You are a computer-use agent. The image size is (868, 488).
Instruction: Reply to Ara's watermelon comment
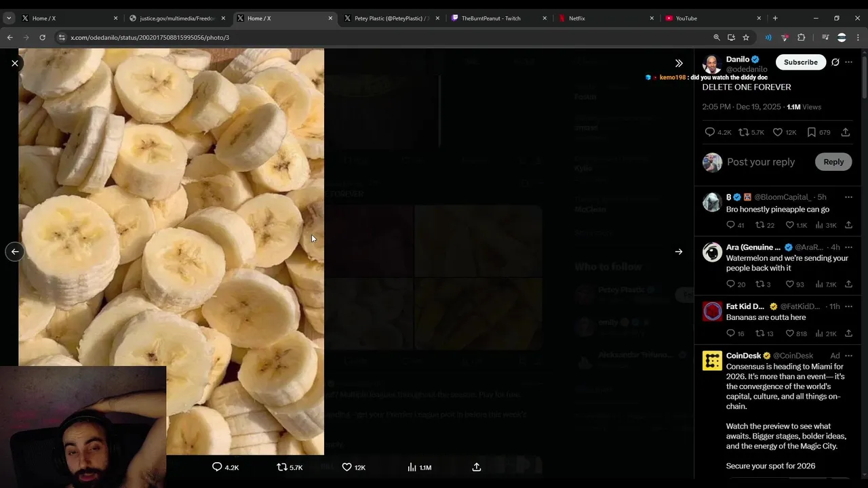click(x=736, y=284)
